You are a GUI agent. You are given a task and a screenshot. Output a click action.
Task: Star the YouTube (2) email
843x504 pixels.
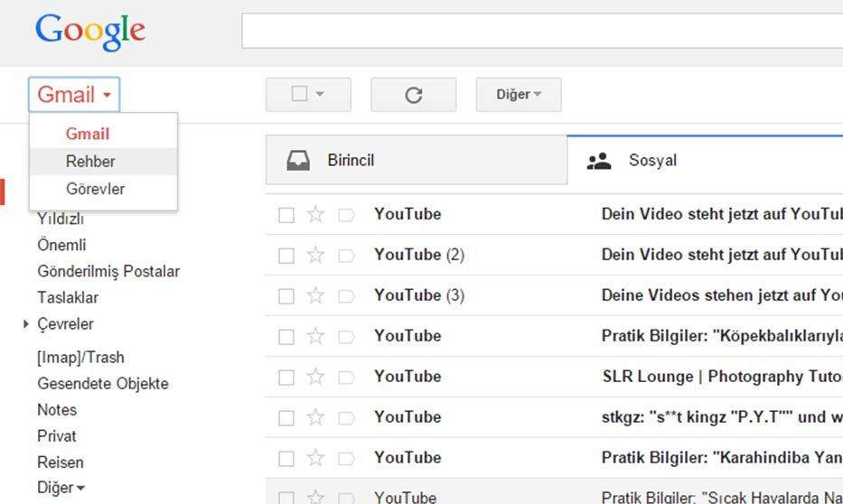(x=315, y=255)
